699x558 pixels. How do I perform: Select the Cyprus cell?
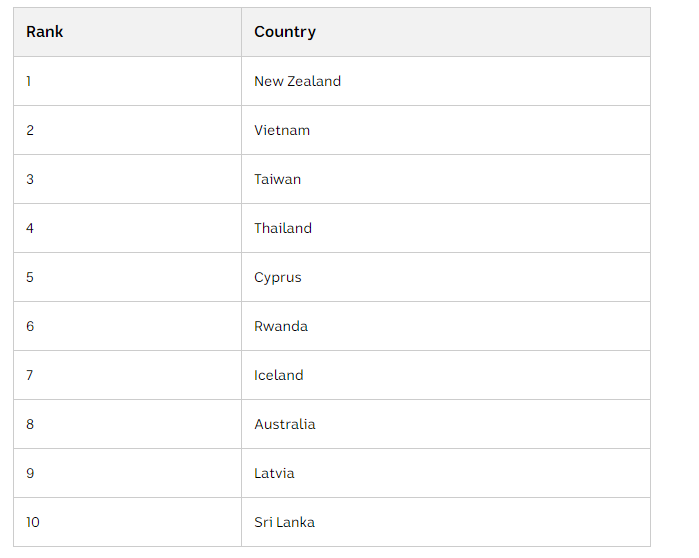[x=446, y=277]
